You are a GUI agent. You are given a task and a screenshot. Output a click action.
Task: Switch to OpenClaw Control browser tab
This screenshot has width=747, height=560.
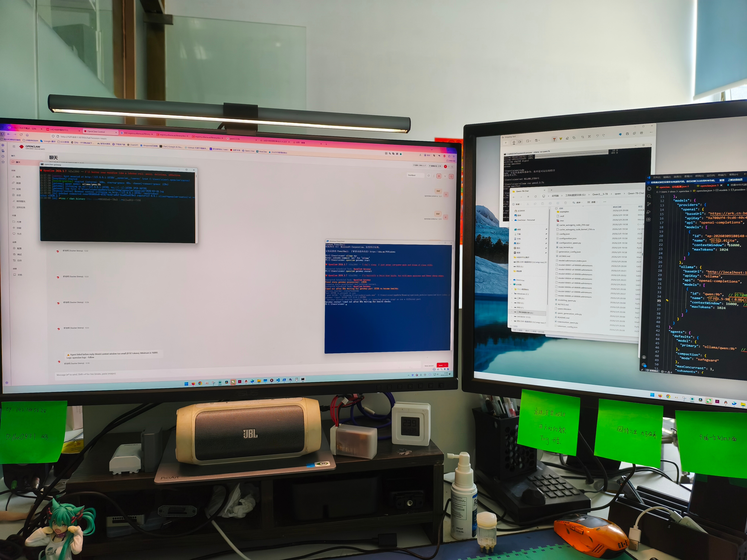96,132
